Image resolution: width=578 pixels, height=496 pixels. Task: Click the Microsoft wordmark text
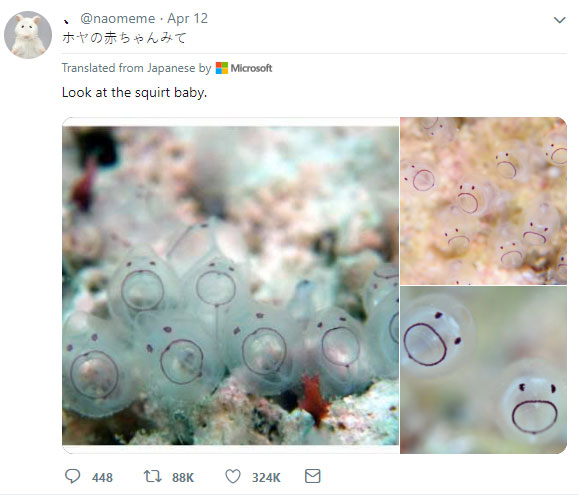(251, 68)
